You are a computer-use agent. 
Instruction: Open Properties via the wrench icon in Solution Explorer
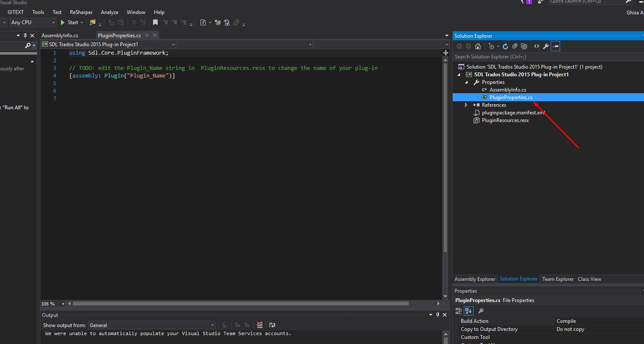pyautogui.click(x=546, y=46)
